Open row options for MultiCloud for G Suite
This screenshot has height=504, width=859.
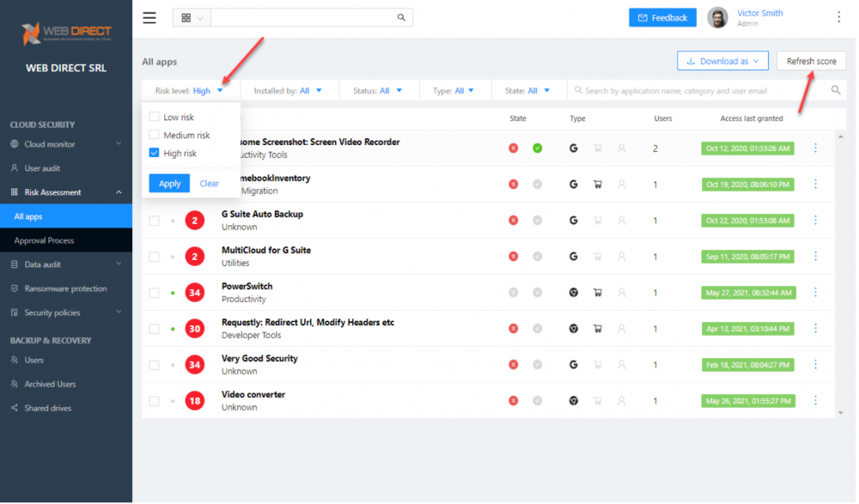(x=818, y=257)
